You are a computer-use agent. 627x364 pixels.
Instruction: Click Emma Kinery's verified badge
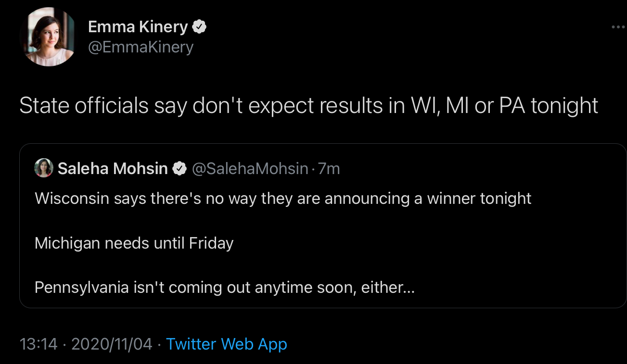pos(200,27)
